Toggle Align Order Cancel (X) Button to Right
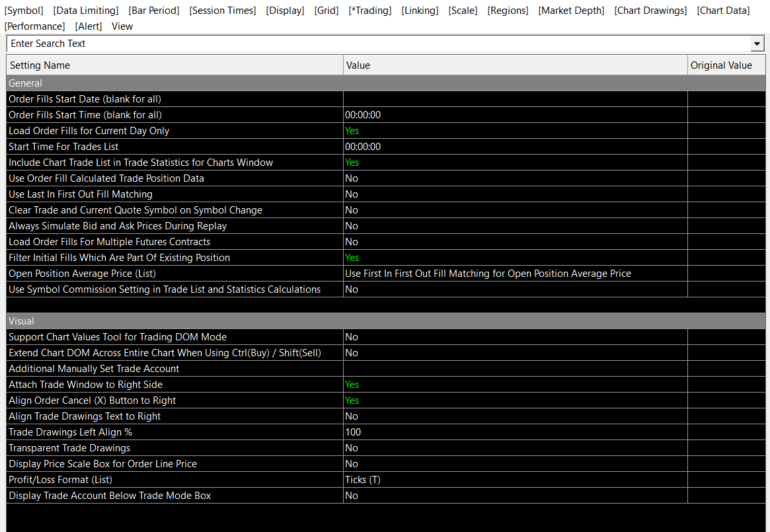Screen dimensions: 770x532 pos(515,400)
